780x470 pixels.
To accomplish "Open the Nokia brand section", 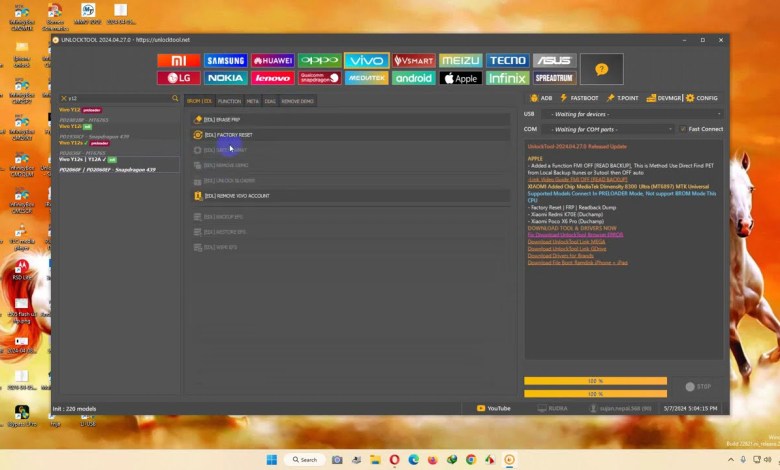I will pyautogui.click(x=225, y=78).
